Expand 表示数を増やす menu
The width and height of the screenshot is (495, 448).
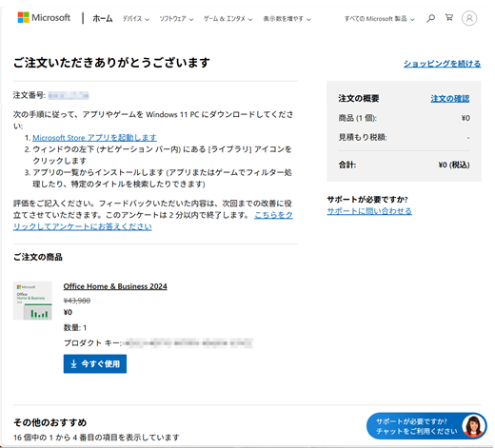click(287, 19)
